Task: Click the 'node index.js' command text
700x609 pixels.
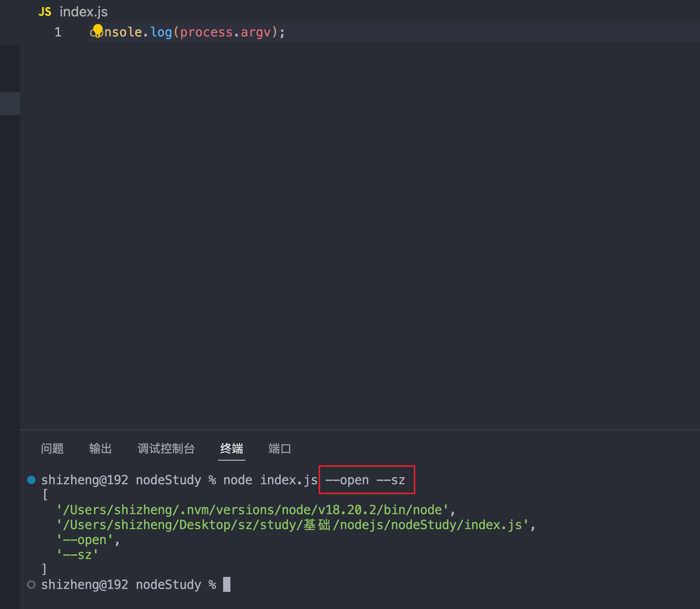Action: point(271,480)
